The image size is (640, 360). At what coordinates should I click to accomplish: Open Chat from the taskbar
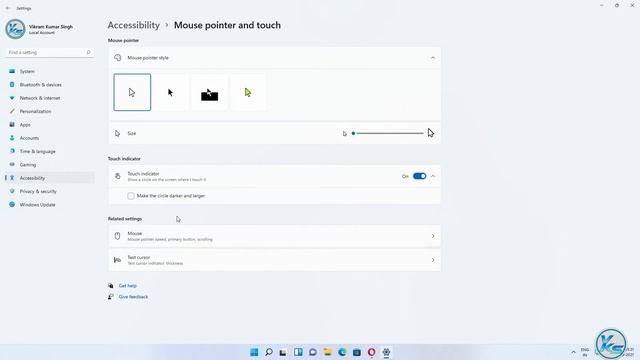pos(313,352)
